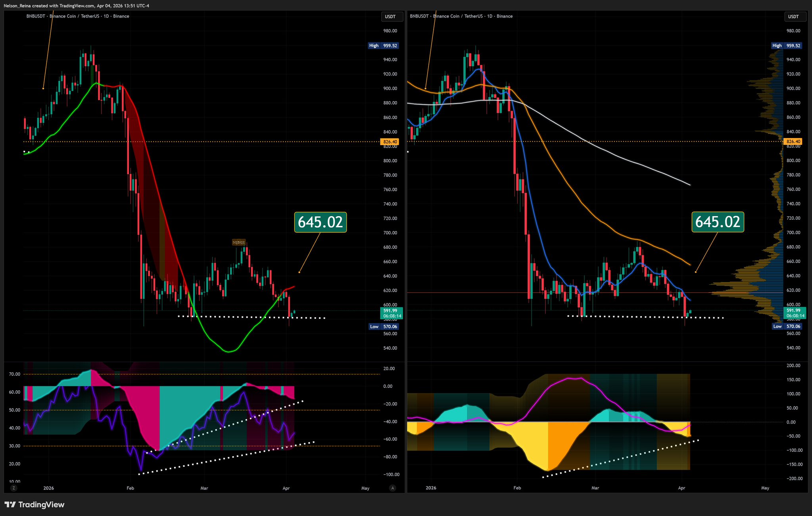The height and width of the screenshot is (516, 812).
Task: Click the orange 826.40 label on right chart
Action: [793, 142]
